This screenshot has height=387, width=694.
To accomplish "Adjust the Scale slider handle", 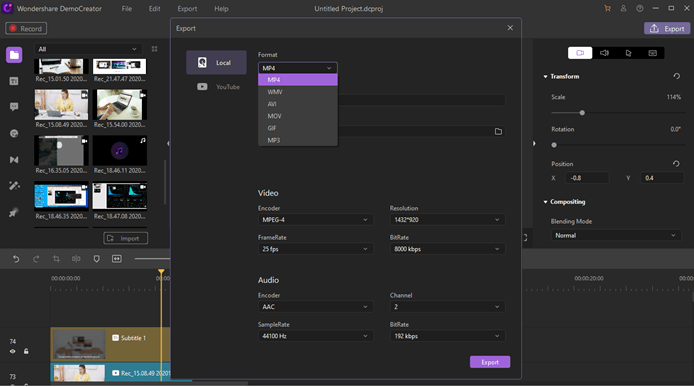I will (x=582, y=113).
